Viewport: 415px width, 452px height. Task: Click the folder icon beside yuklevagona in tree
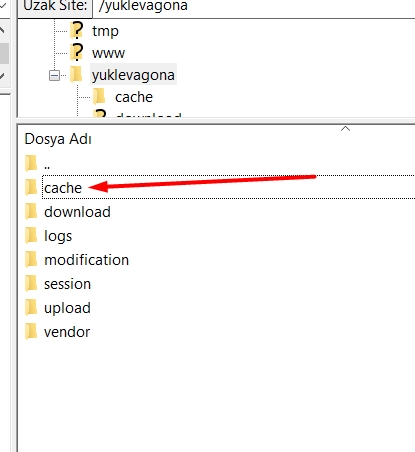pyautogui.click(x=76, y=74)
